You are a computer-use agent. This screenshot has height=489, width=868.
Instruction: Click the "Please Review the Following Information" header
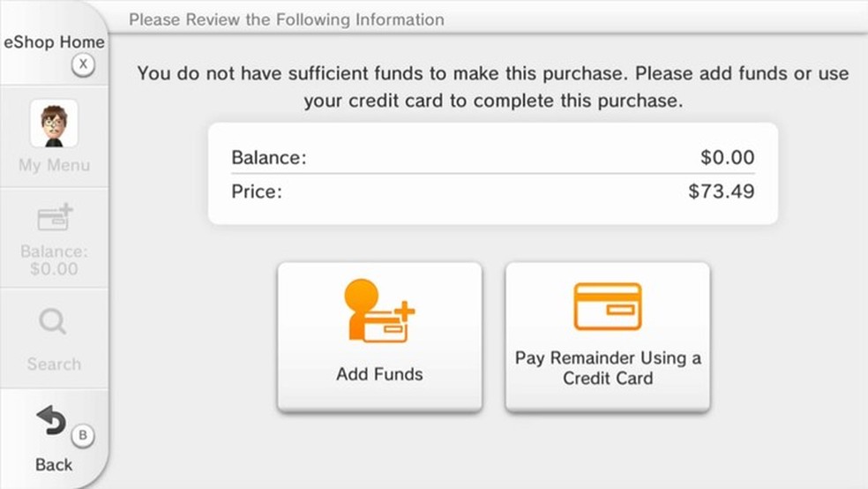(287, 19)
